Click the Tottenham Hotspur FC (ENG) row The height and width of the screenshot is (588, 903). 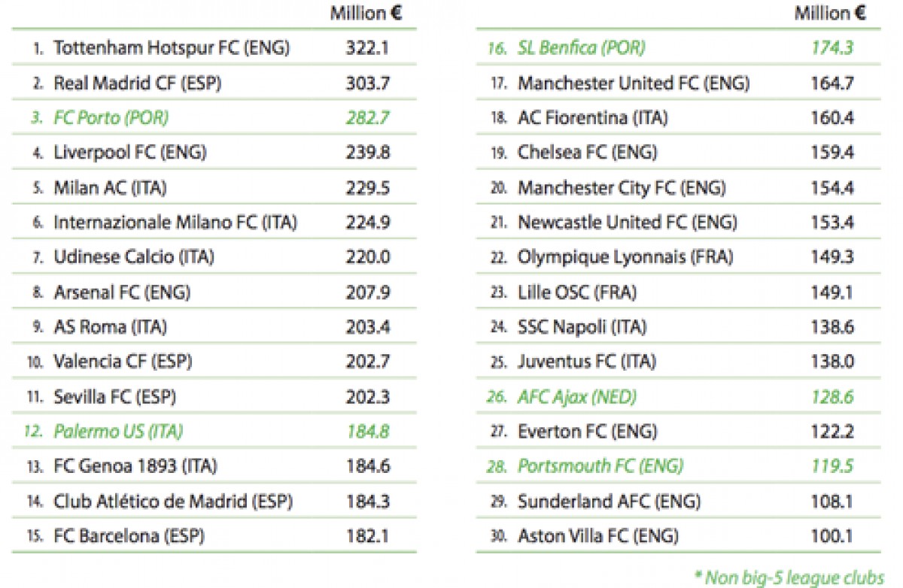(172, 48)
